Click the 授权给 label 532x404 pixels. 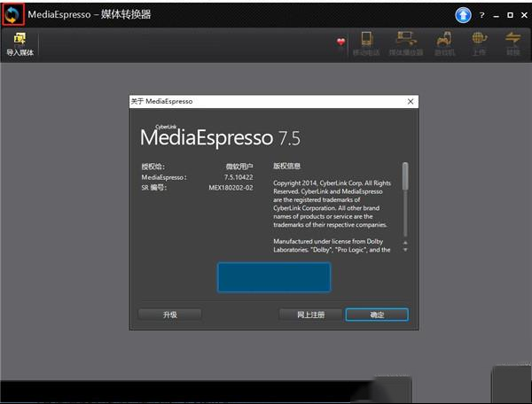pyautogui.click(x=153, y=167)
